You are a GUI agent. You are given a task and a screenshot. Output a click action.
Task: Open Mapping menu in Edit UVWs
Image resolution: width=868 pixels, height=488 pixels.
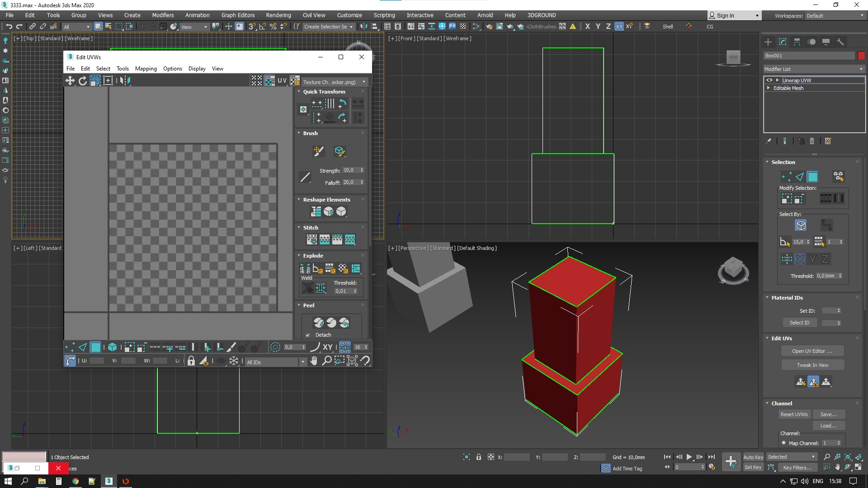(x=146, y=69)
